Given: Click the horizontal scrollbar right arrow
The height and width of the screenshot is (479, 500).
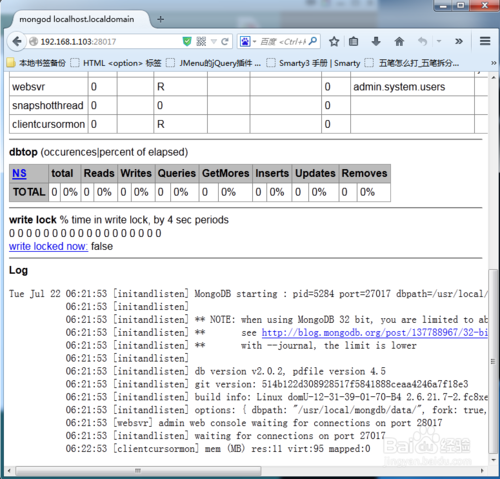Looking at the screenshot, I should [x=482, y=471].
